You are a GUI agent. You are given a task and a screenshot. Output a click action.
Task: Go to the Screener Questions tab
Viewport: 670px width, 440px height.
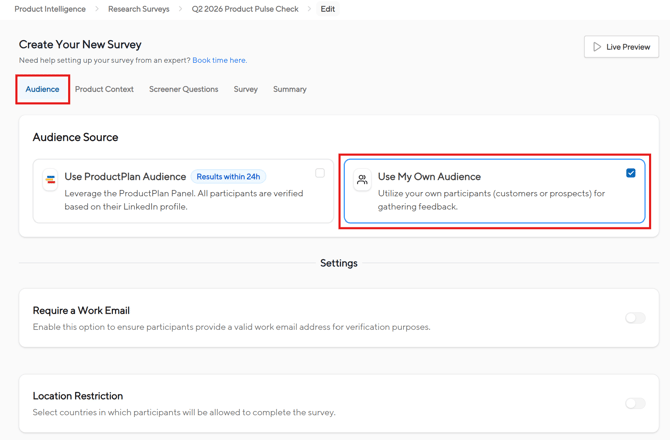point(183,89)
